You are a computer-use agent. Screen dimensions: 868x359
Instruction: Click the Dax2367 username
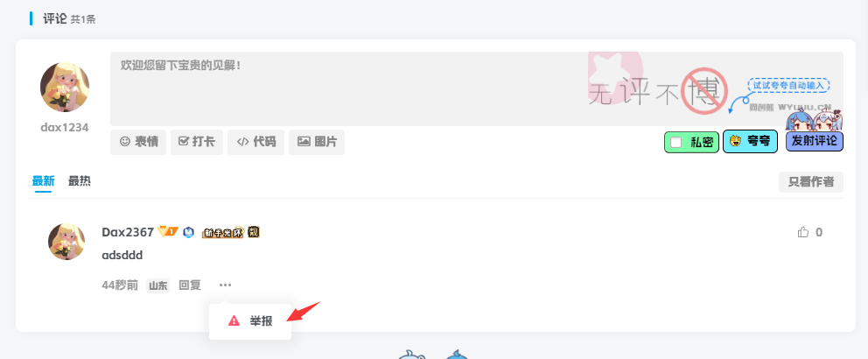[x=128, y=232]
